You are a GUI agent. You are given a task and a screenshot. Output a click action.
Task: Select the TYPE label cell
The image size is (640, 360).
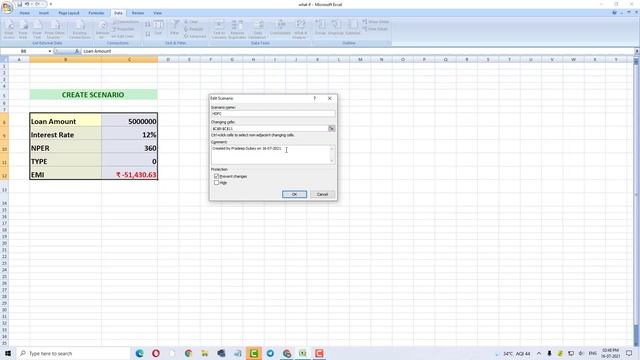tap(65, 161)
